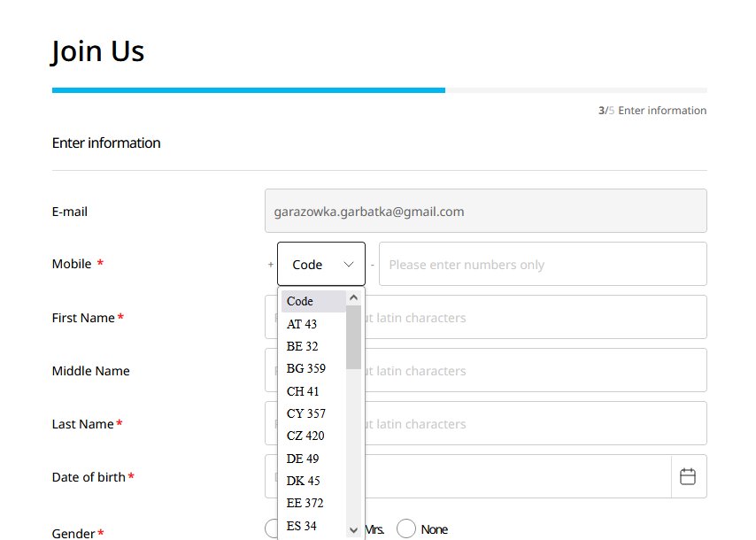This screenshot has width=756, height=540.
Task: Click the code list scrollbar thumb
Action: 353,337
